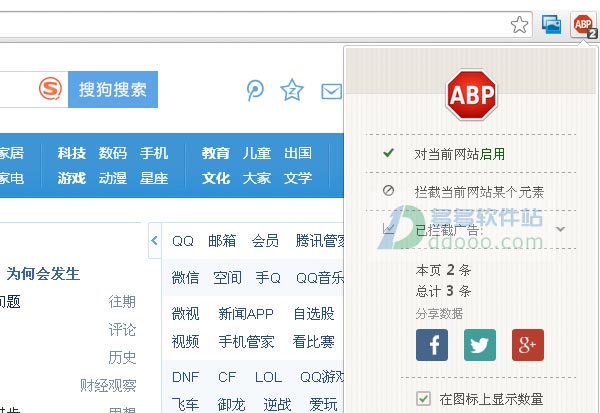
Task: Open the DNF game link
Action: click(x=186, y=377)
